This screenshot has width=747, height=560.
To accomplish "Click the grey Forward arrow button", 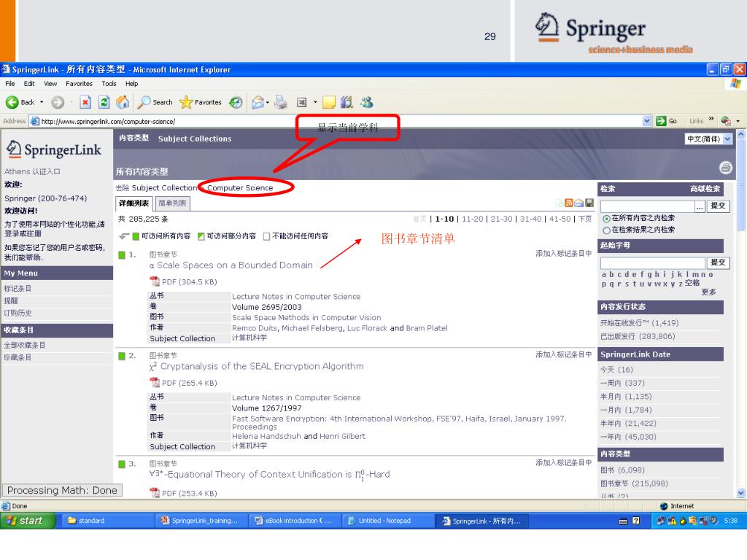I will [x=58, y=102].
